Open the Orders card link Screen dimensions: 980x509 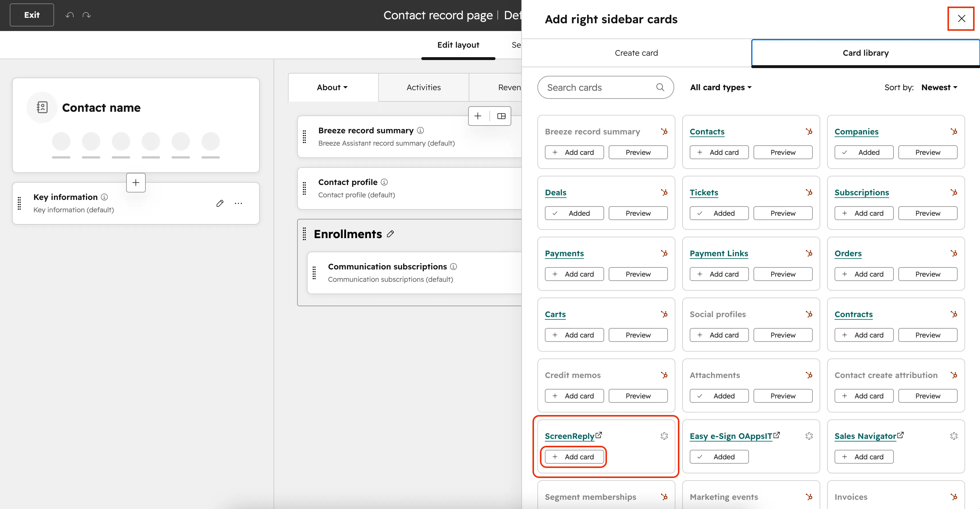848,254
